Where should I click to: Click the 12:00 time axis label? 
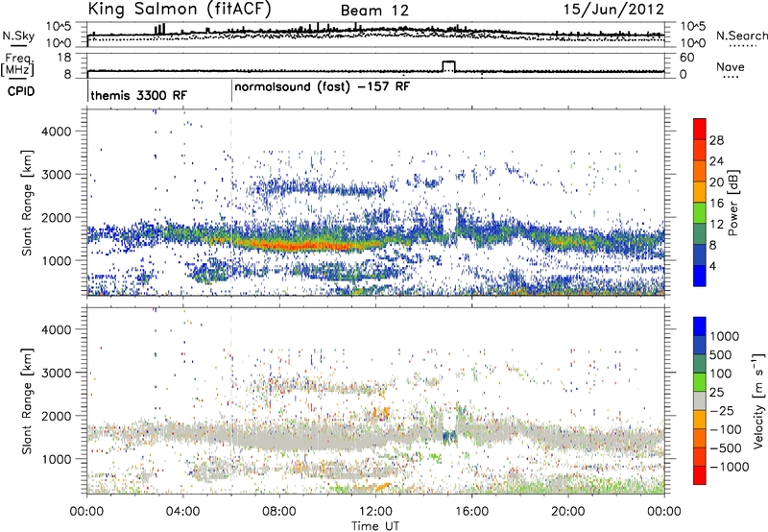click(x=375, y=512)
